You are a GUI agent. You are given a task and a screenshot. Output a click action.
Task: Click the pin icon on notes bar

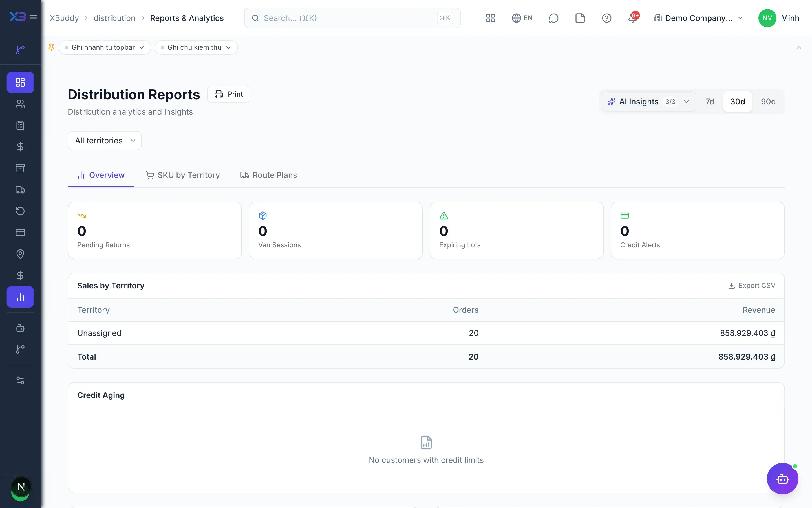[x=51, y=47]
